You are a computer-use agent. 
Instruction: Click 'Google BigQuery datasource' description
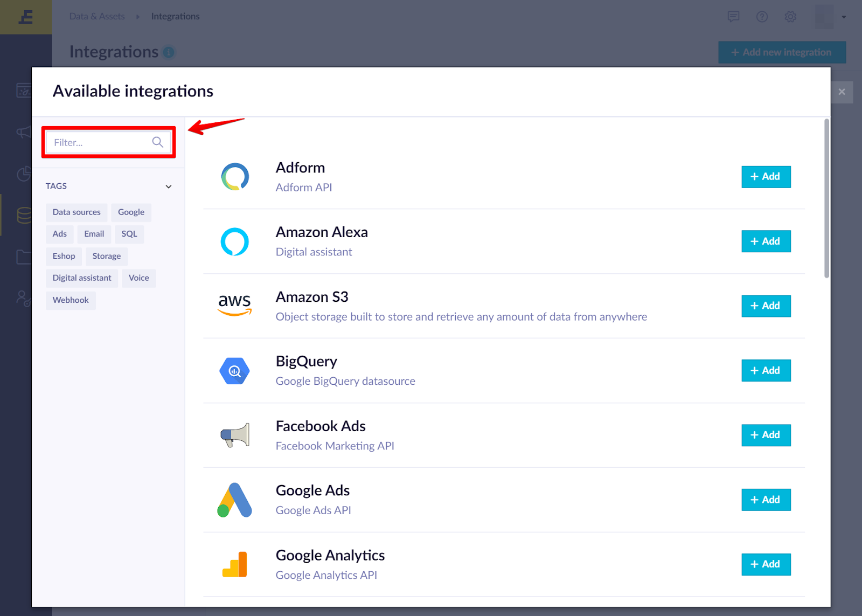click(x=345, y=381)
